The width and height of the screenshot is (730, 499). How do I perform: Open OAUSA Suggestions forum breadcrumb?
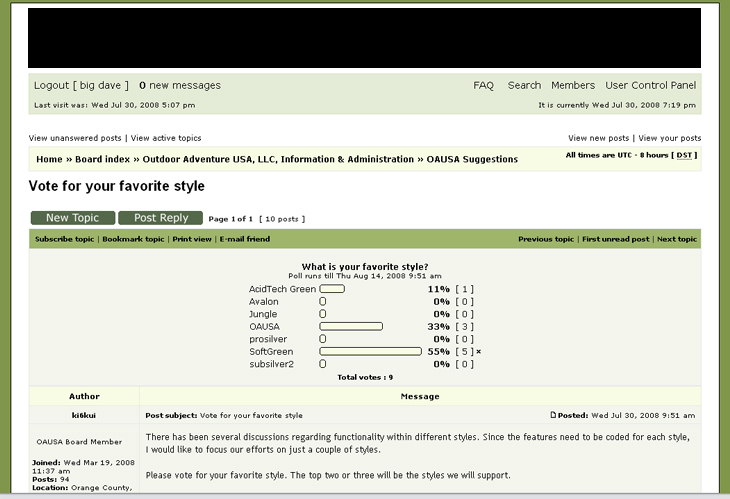pos(473,159)
